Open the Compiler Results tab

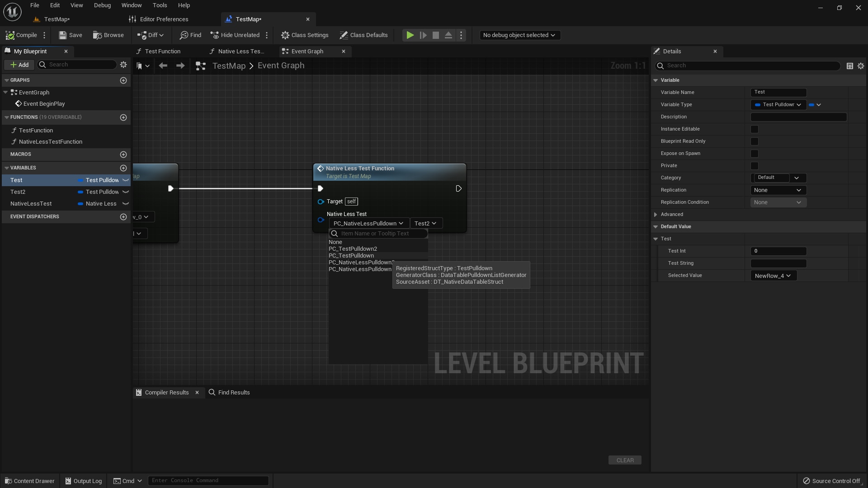[x=167, y=392]
